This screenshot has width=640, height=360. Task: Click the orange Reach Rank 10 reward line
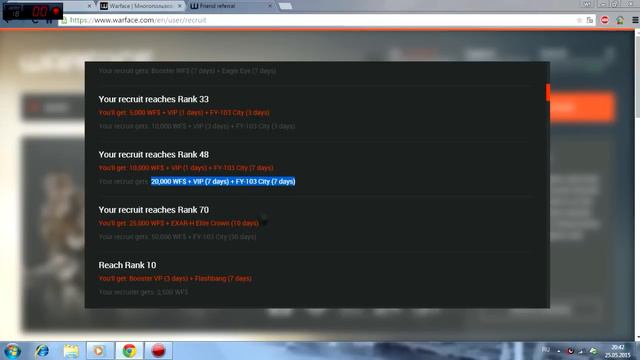[175, 278]
